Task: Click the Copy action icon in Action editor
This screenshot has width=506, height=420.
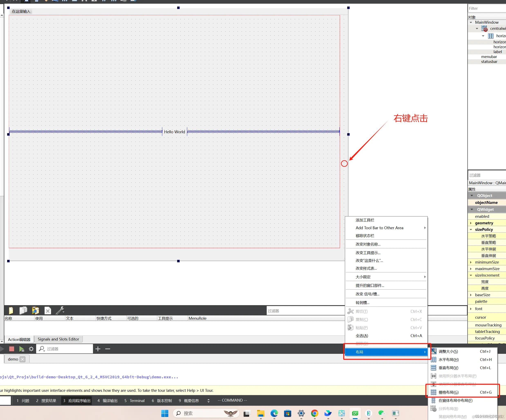Action: tap(23, 311)
